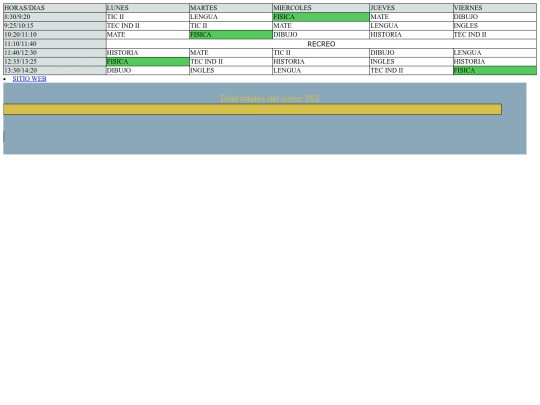
Task: Click MATE in the 8:30/9:20 row
Action: (411, 17)
